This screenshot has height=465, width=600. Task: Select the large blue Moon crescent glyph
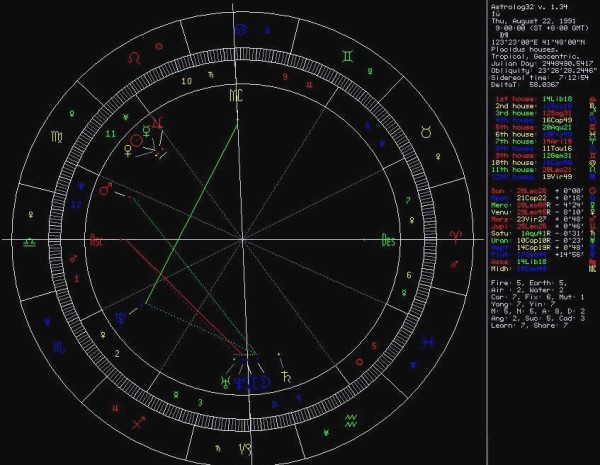(264, 382)
